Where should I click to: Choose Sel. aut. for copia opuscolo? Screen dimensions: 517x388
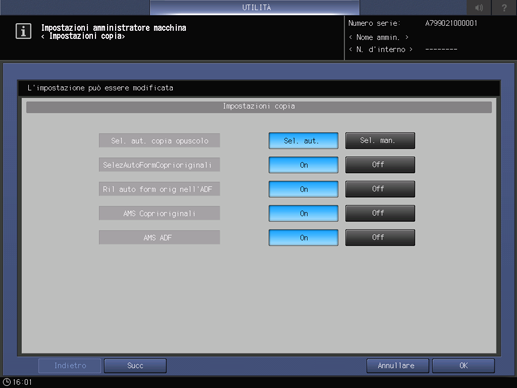[x=303, y=141]
